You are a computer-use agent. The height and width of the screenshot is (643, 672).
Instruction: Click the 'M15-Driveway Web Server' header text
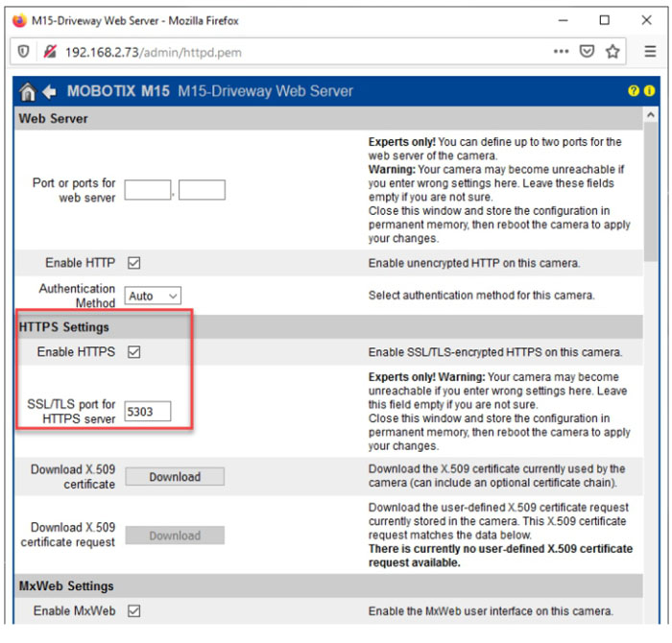point(265,91)
